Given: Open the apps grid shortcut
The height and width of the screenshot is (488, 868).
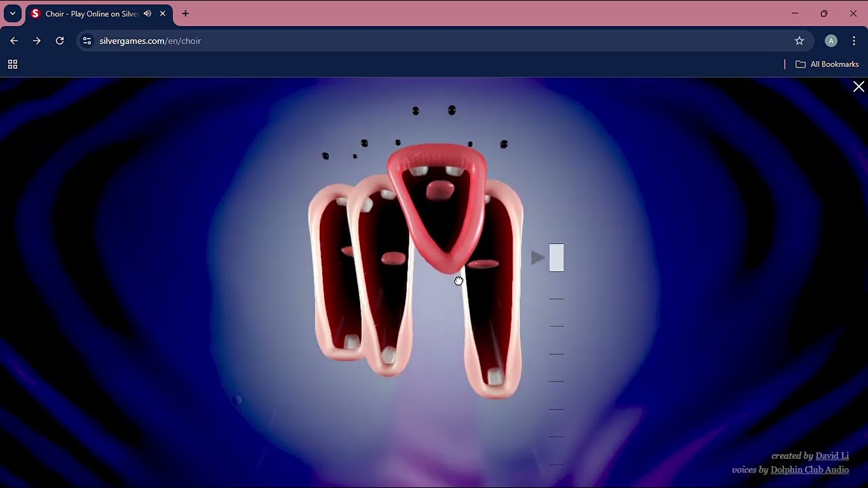Looking at the screenshot, I should point(12,64).
